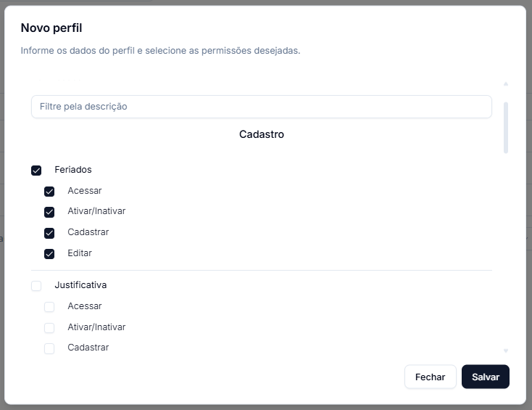Click the permissions list scrollbar thumb
Image resolution: width=532 pixels, height=410 pixels.
[x=506, y=128]
